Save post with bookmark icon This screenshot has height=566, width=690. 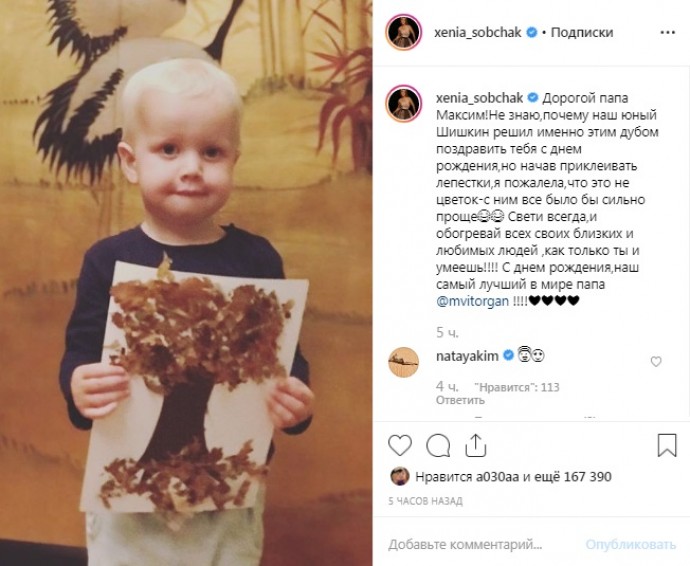tap(667, 445)
